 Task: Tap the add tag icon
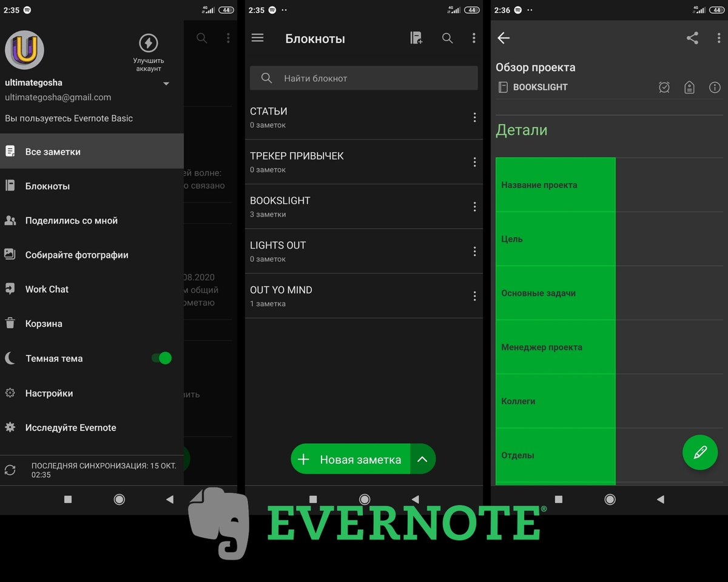click(x=689, y=87)
